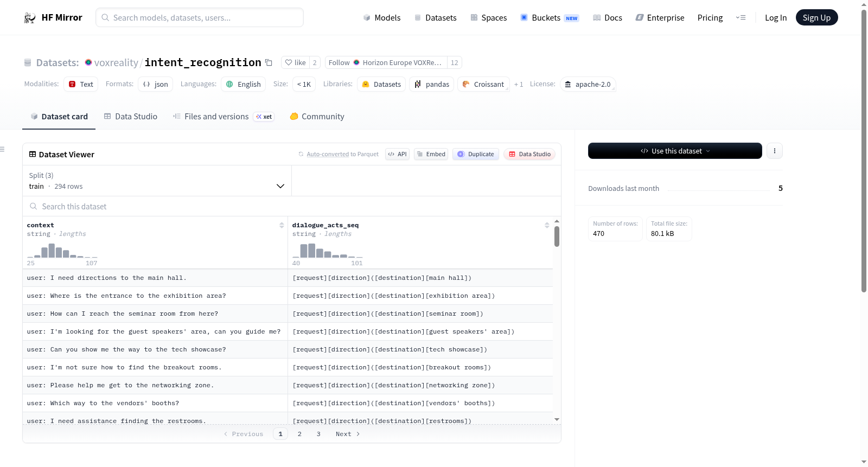This screenshot has width=868, height=467.
Task: Click the like heart button
Action: [x=295, y=62]
